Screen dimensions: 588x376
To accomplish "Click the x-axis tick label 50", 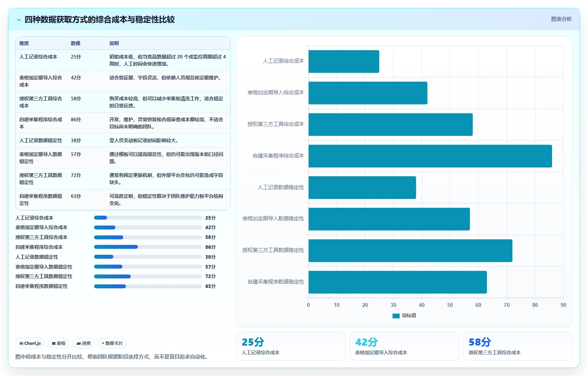I will point(450,305).
